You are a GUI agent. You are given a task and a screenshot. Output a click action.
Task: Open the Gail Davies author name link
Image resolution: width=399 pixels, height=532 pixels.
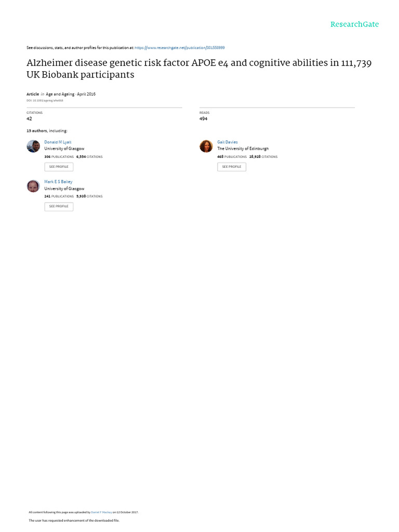tap(228, 142)
